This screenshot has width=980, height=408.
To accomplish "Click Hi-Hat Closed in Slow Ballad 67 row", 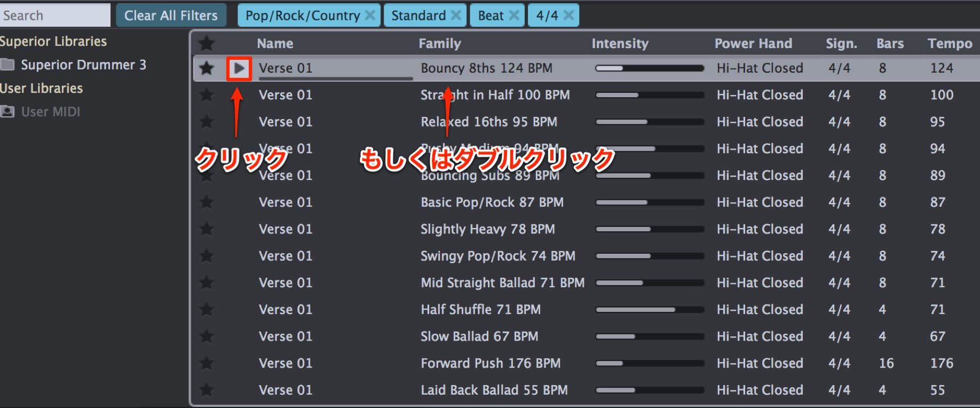I will (x=760, y=336).
